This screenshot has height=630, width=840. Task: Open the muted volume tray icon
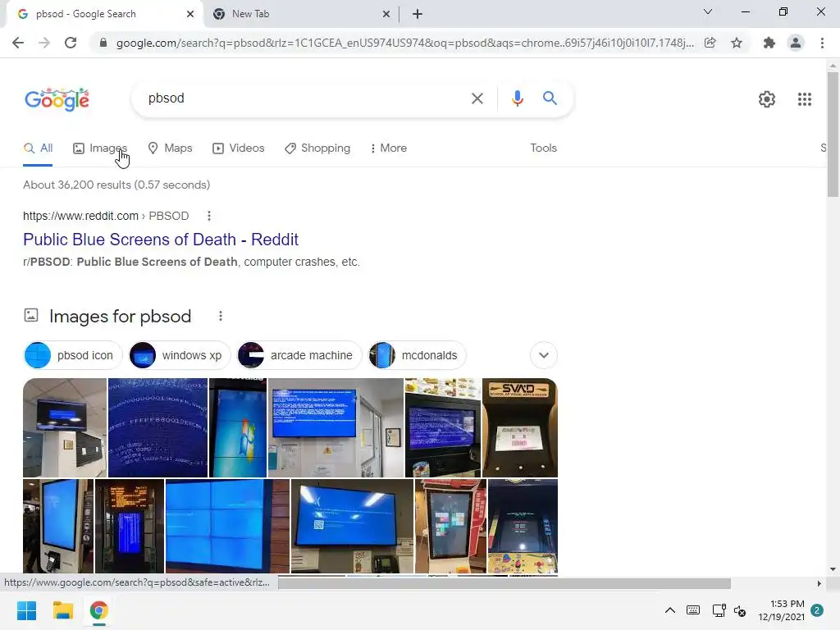click(740, 610)
